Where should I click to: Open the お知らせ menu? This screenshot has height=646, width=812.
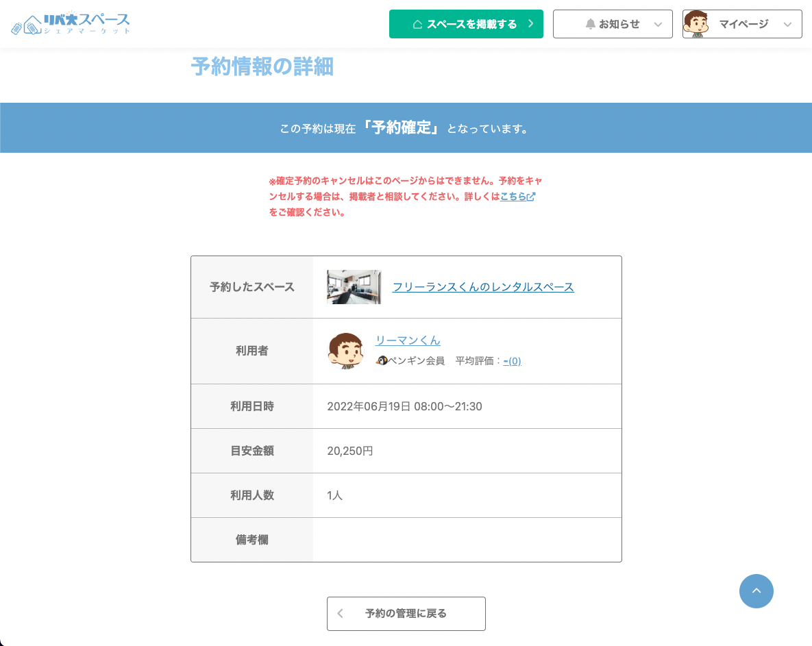click(612, 24)
